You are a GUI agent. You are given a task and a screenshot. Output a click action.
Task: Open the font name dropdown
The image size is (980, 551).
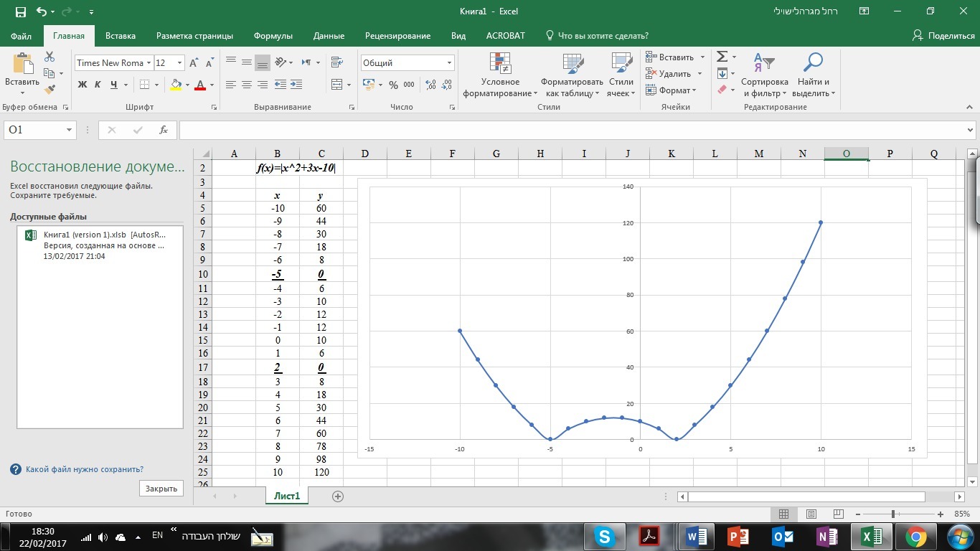click(149, 63)
